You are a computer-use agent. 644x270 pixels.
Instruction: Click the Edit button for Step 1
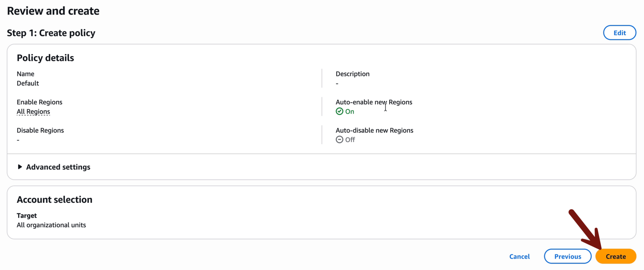click(620, 33)
